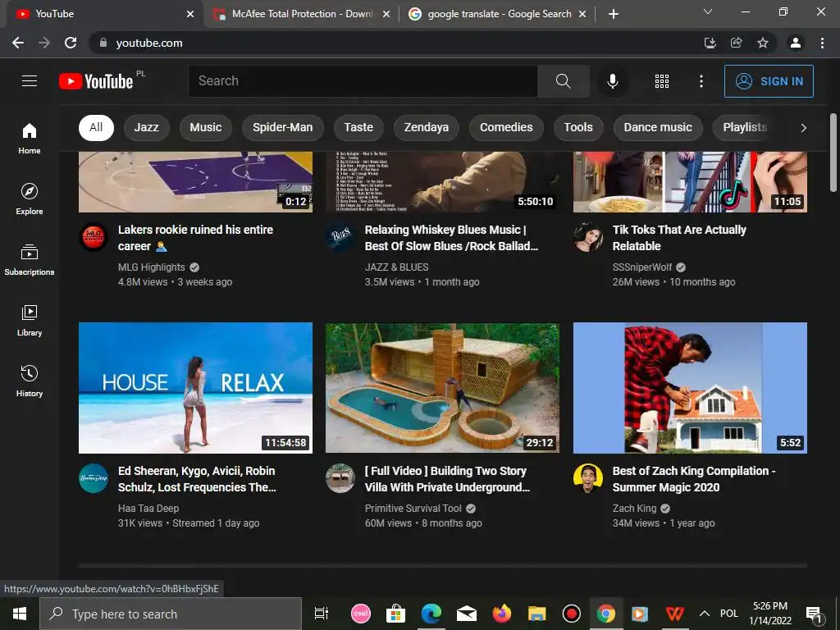Show hidden system tray icons
The height and width of the screenshot is (630, 840).
click(x=705, y=614)
